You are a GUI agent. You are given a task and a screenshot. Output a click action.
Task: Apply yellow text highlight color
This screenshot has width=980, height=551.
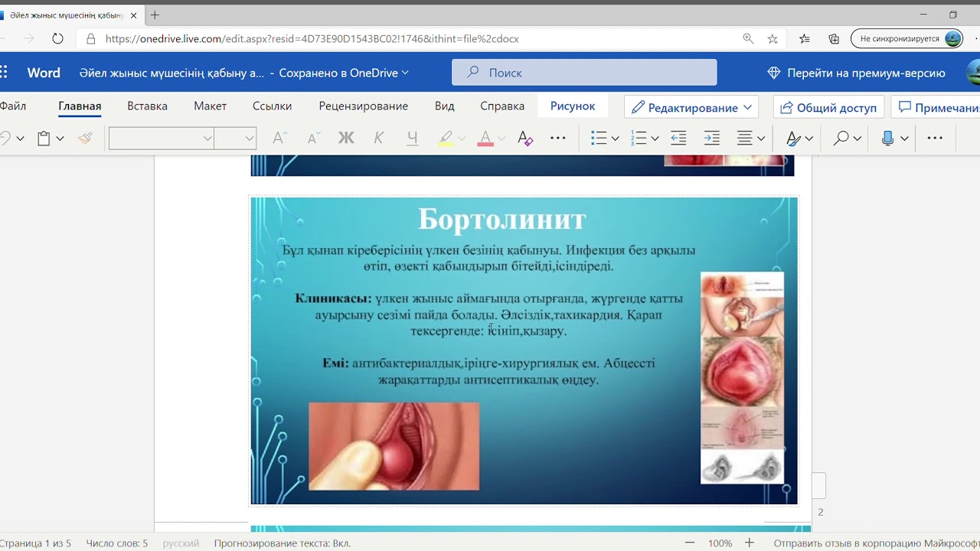[446, 139]
